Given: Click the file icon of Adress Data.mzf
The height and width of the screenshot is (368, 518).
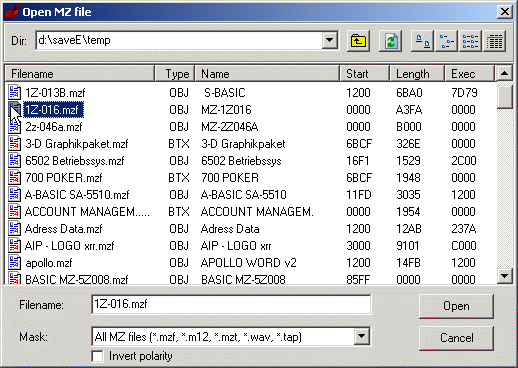Looking at the screenshot, I should (x=14, y=229).
